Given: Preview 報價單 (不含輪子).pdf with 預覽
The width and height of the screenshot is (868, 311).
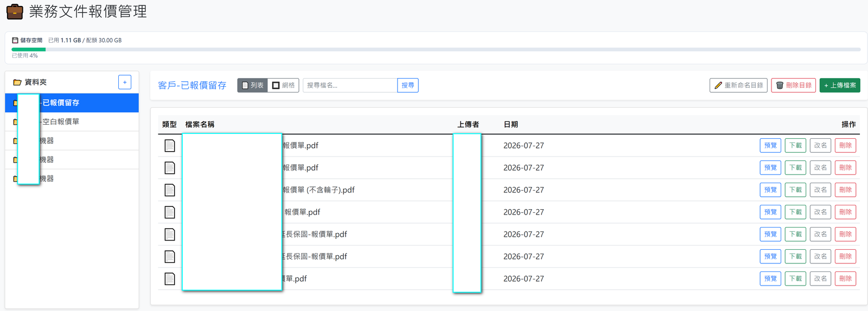Looking at the screenshot, I should tap(770, 190).
